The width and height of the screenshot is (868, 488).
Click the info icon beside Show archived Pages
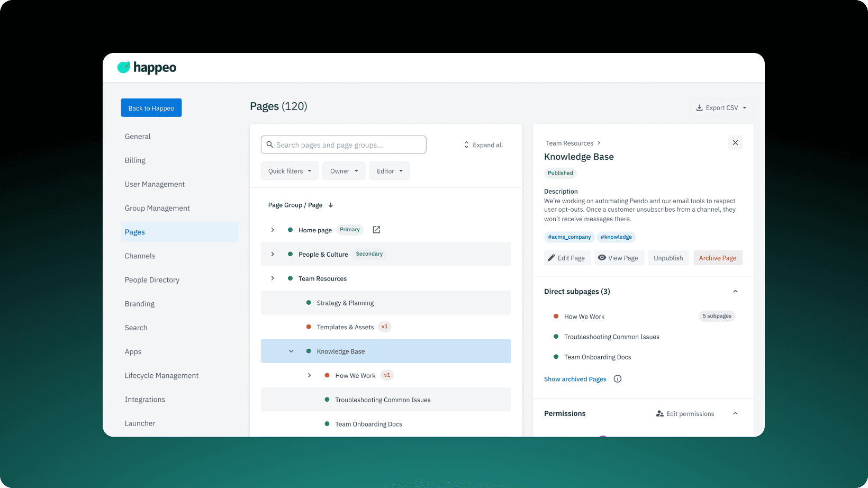coord(617,379)
